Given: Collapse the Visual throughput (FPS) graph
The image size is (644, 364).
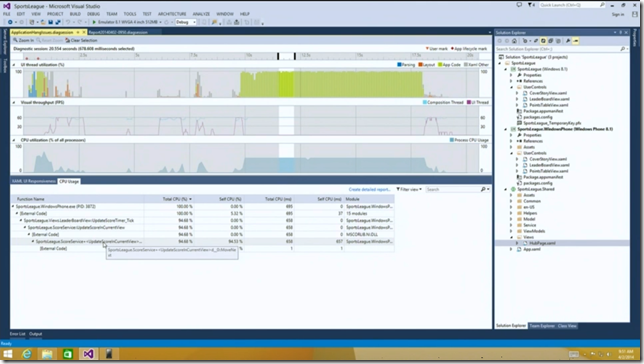Looking at the screenshot, I should click(14, 102).
